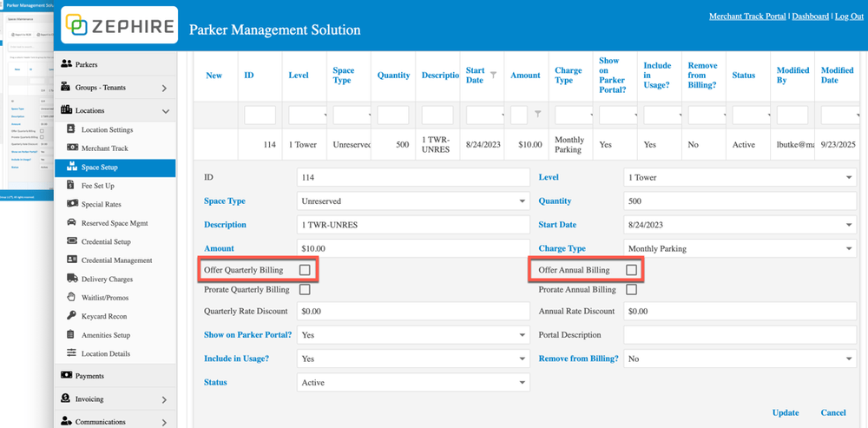Screen dimensions: 868x428
Task: Enable Offer Annual Billing checkbox
Action: tap(631, 270)
